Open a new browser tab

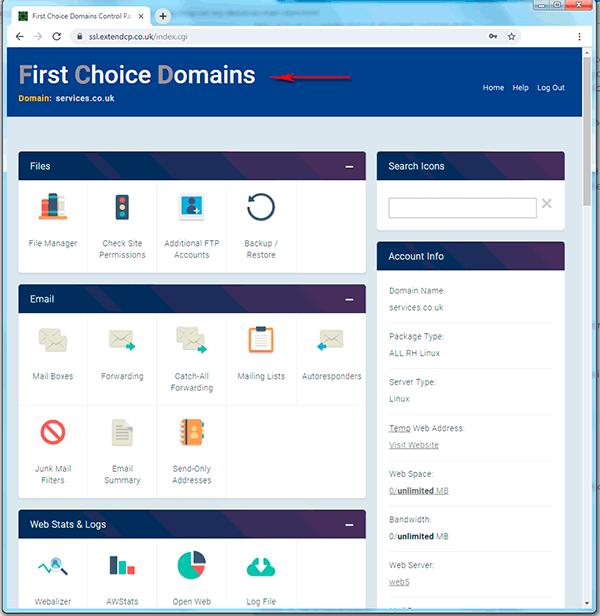point(163,16)
